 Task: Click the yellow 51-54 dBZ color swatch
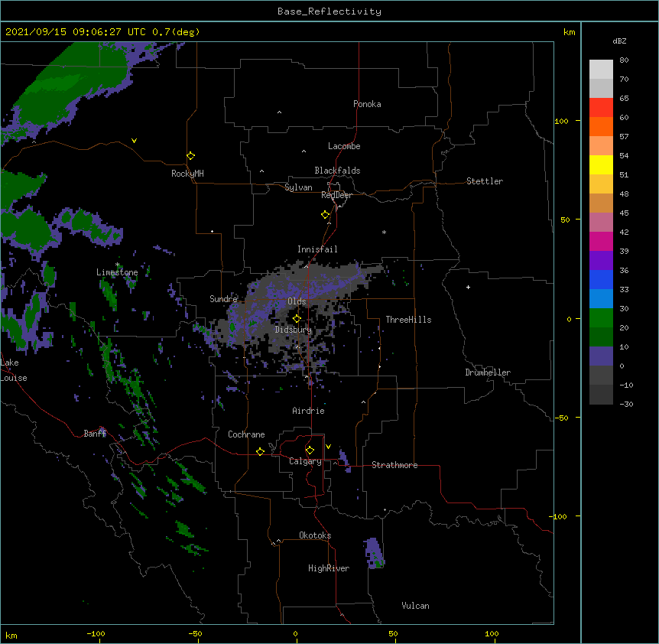(x=601, y=164)
